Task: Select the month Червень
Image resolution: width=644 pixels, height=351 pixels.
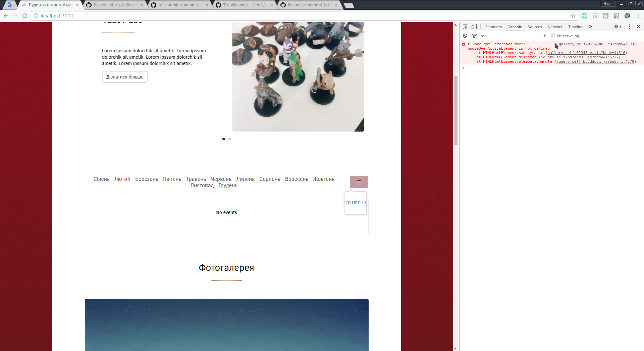Action: pos(221,179)
